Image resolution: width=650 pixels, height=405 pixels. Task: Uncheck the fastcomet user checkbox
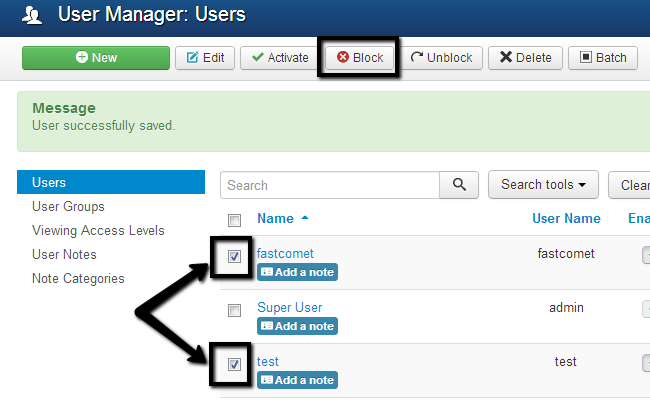coord(234,257)
